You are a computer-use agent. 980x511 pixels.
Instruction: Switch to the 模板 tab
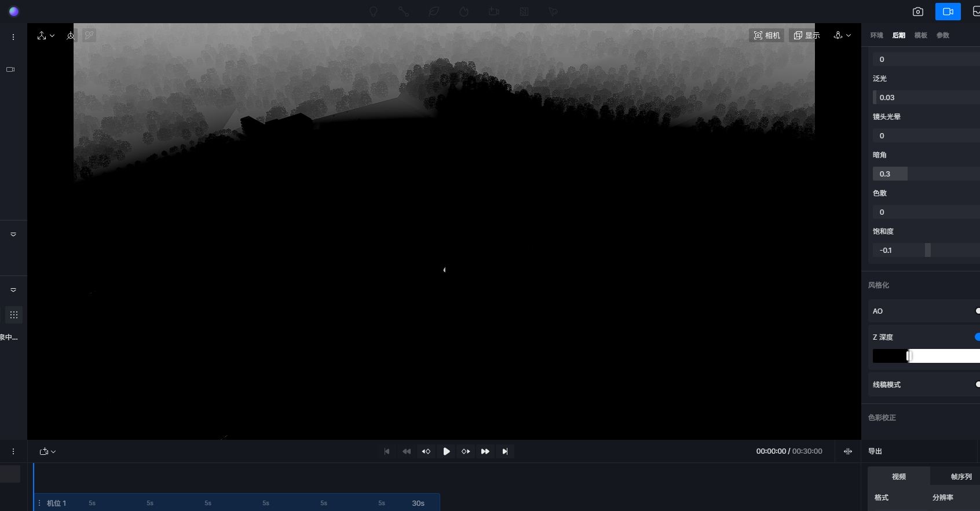(921, 35)
